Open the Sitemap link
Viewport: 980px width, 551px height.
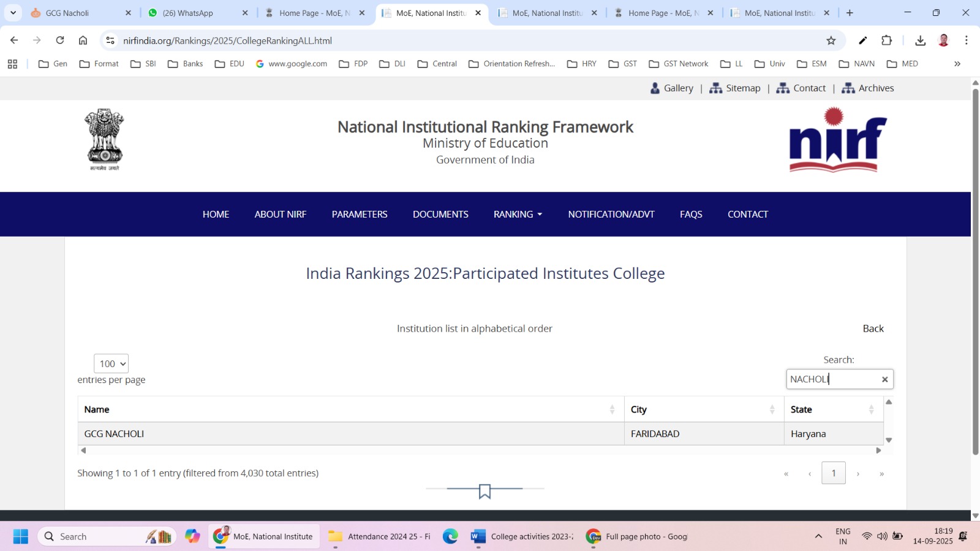point(735,88)
